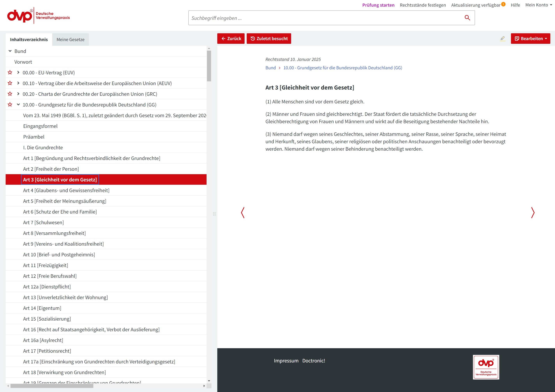Open the Vorwort entry
This screenshot has height=392, width=555.
coord(23,62)
